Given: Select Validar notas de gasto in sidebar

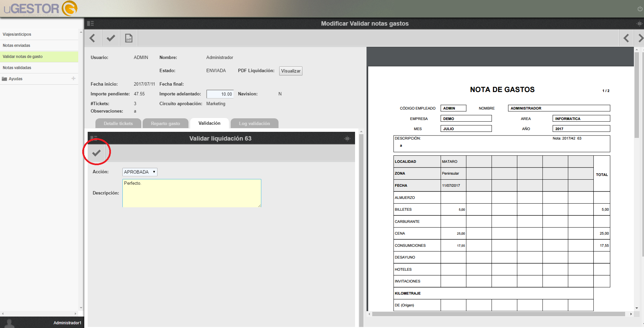Looking at the screenshot, I should 39,57.
